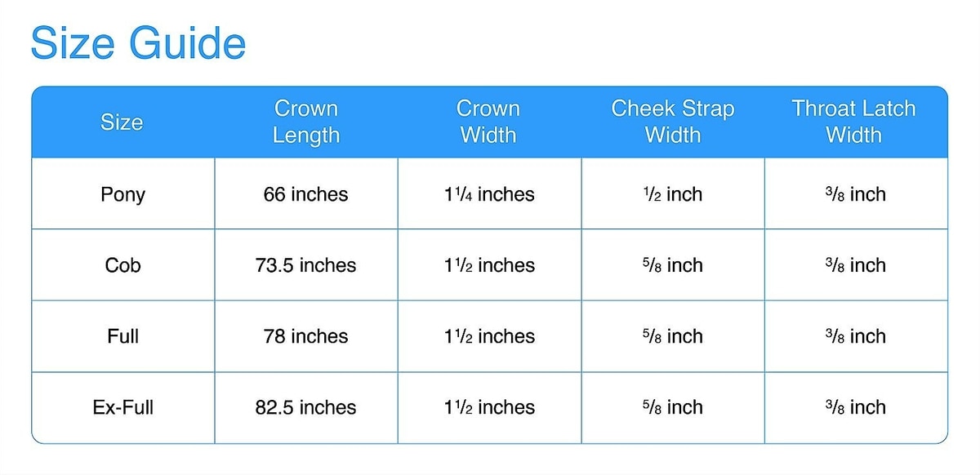Click the 1¼ inches crown width cell
This screenshot has width=980, height=475.
tap(489, 194)
